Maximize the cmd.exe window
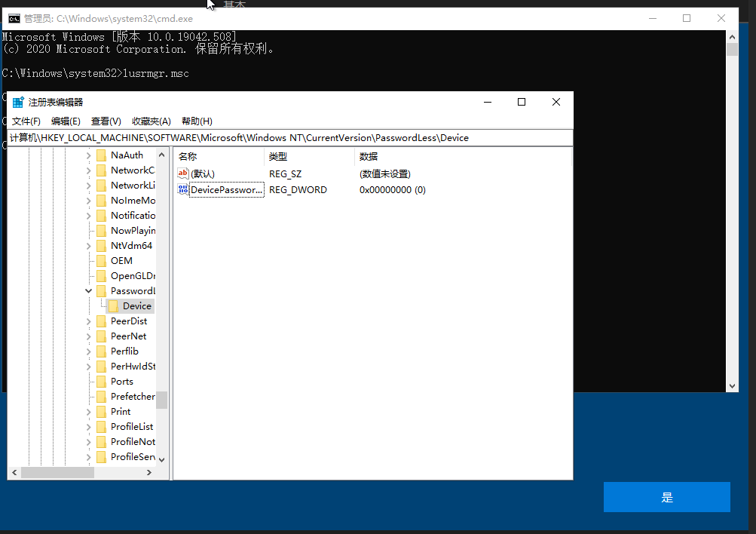Image resolution: width=756 pixels, height=534 pixels. 687,18
